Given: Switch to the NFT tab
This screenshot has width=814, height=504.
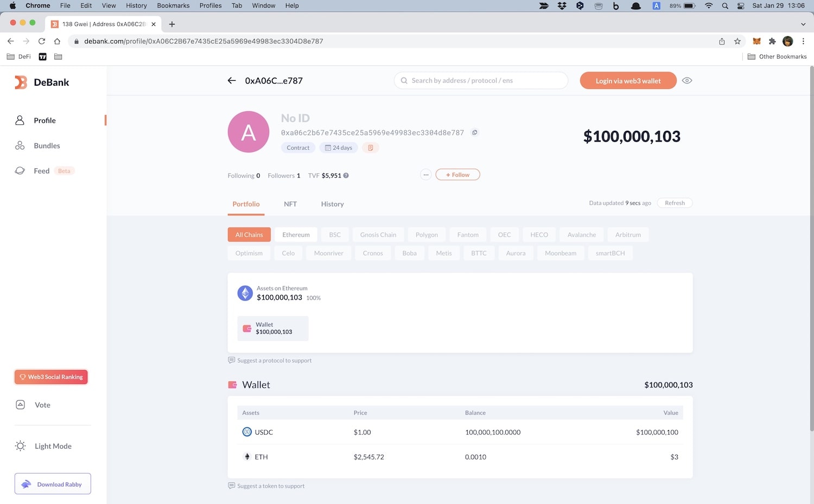Looking at the screenshot, I should pos(290,204).
